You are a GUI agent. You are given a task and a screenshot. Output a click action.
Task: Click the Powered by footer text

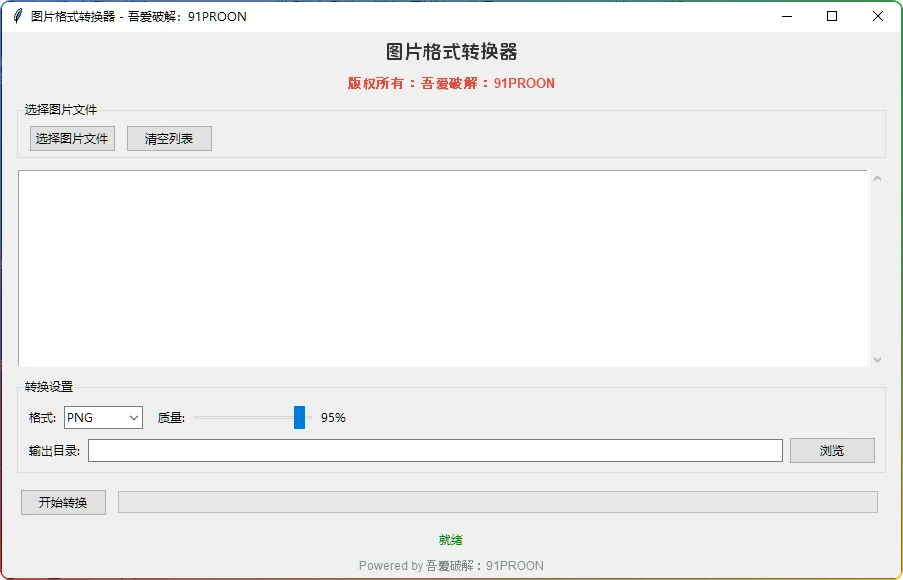(451, 566)
